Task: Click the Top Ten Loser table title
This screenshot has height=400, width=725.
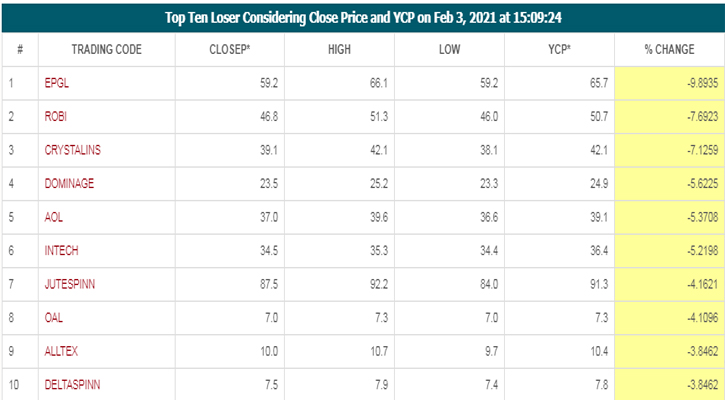Action: point(362,17)
